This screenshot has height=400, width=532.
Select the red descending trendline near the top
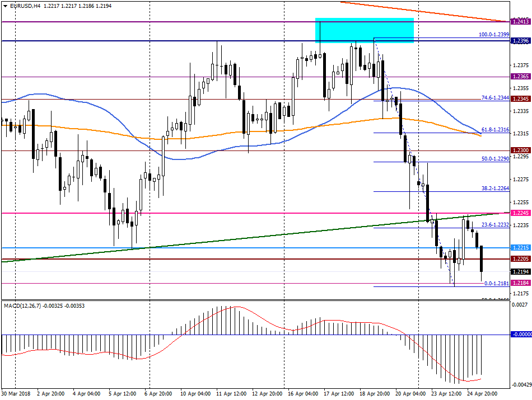tap(423, 12)
